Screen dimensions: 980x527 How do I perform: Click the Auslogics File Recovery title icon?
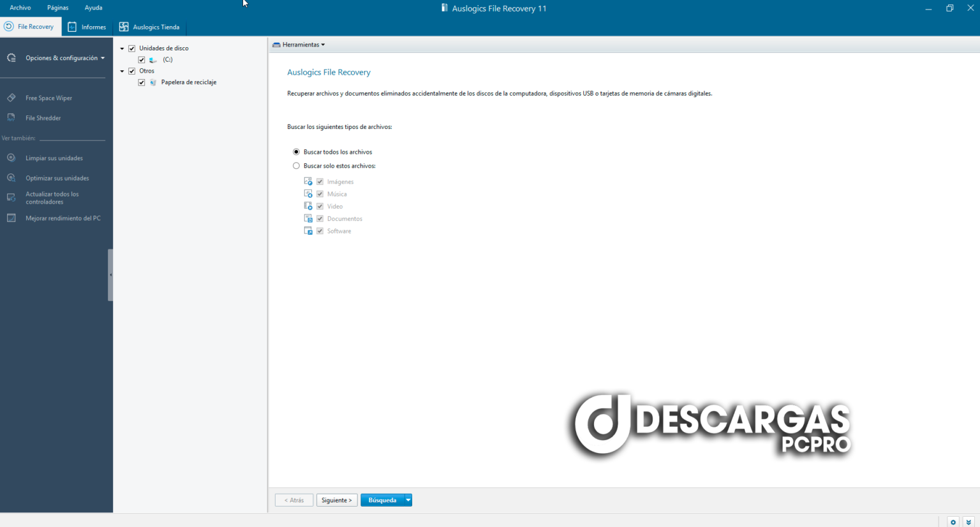[x=445, y=8]
